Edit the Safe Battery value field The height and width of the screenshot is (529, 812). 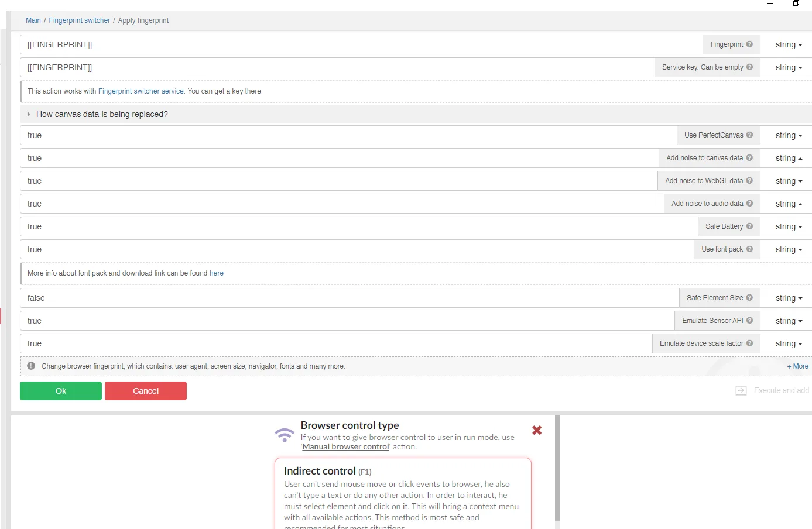click(x=359, y=226)
